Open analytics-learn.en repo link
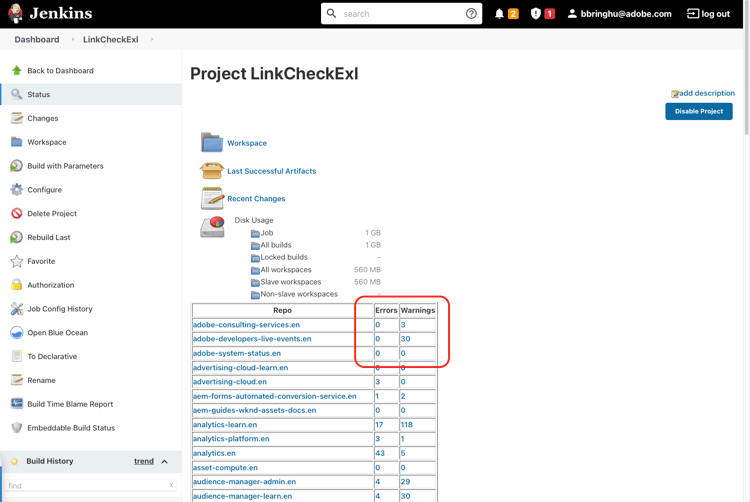 [225, 425]
